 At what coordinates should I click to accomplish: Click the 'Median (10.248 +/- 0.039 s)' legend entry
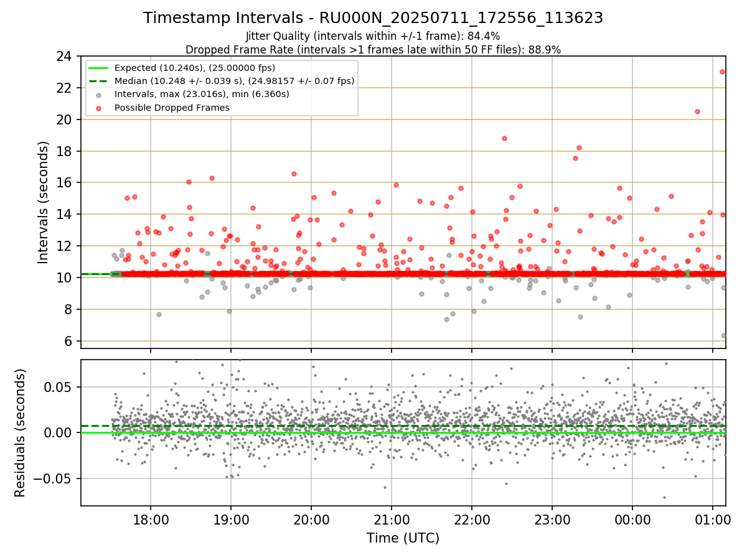[x=234, y=81]
